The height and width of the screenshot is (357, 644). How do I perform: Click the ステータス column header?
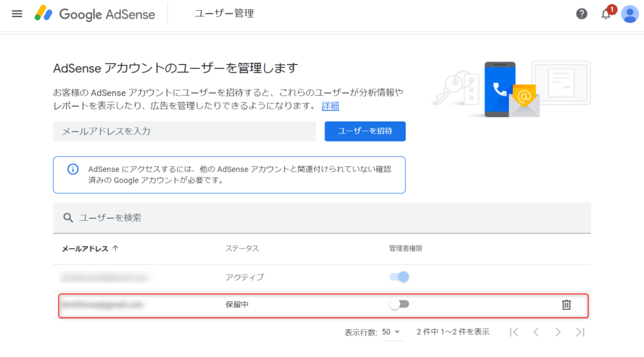tap(242, 249)
